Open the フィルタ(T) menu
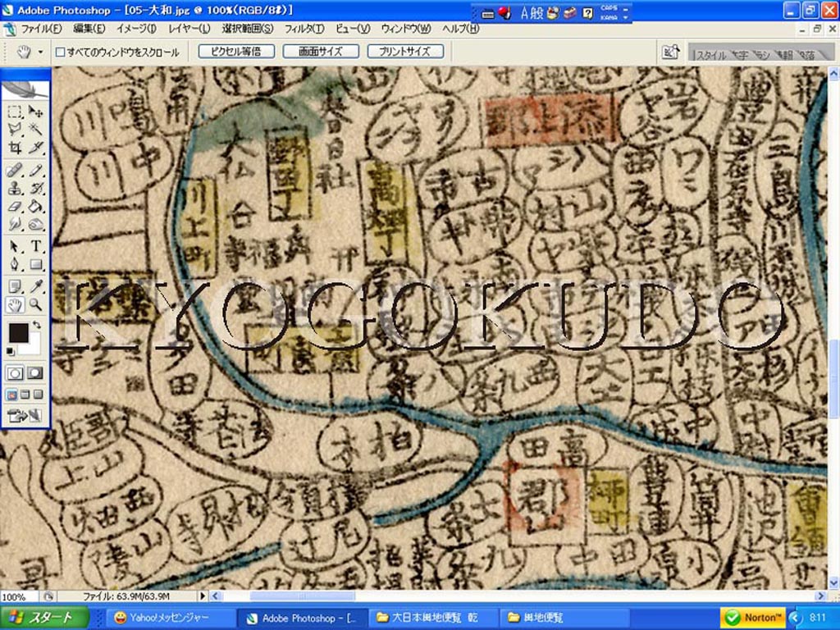This screenshot has height=630, width=840. coord(304,29)
